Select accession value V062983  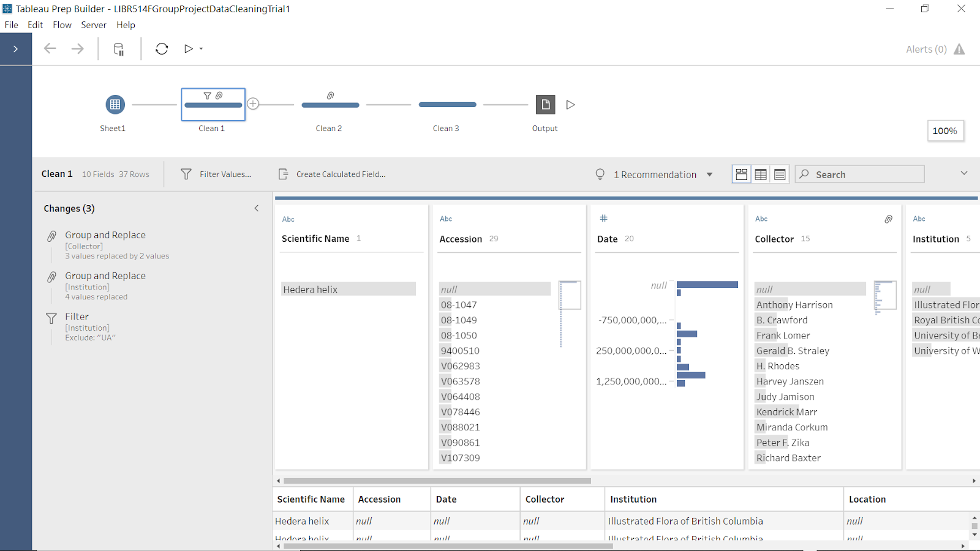460,366
